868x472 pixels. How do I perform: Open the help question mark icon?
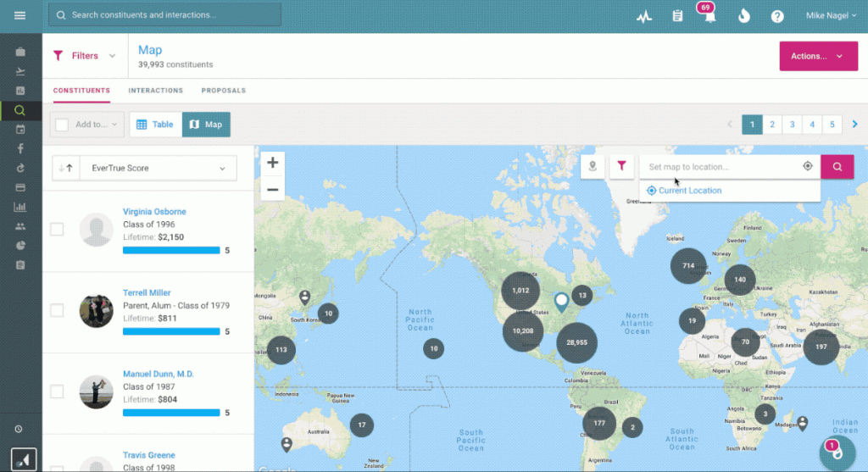pos(776,16)
